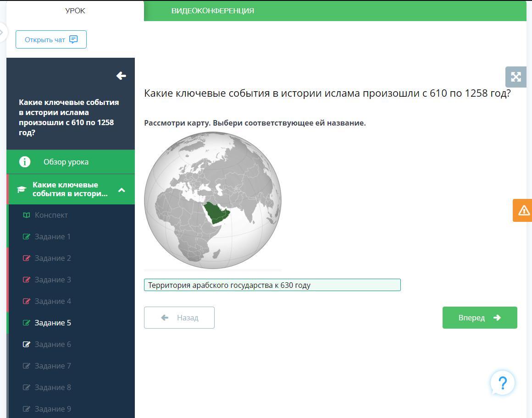532x418 pixels.
Task: Click the red edit icon beside Задание 4
Action: pos(27,302)
